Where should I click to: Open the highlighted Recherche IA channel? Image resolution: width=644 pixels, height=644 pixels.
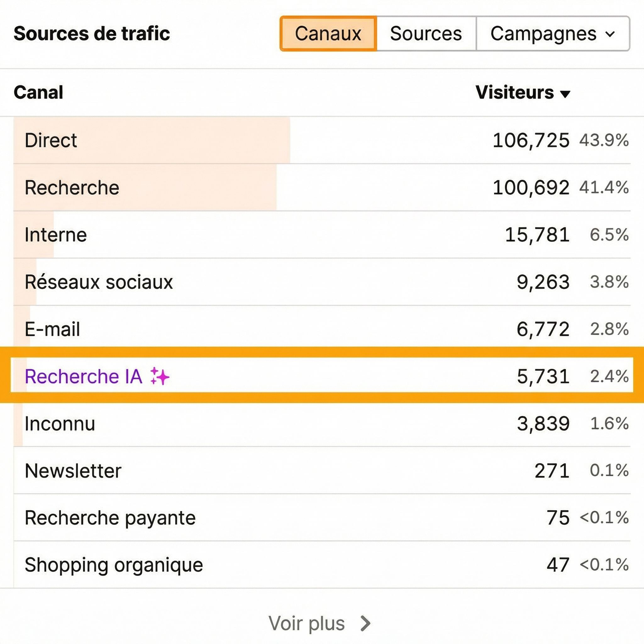(83, 377)
